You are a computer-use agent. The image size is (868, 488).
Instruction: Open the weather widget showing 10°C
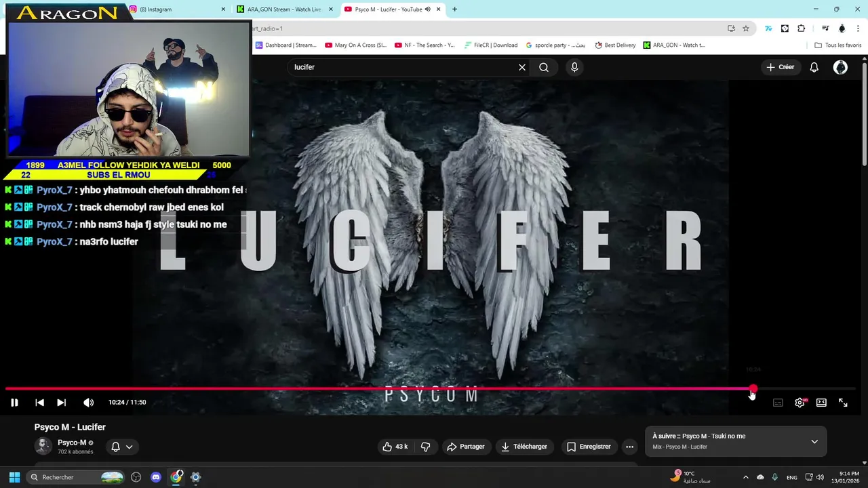(692, 476)
